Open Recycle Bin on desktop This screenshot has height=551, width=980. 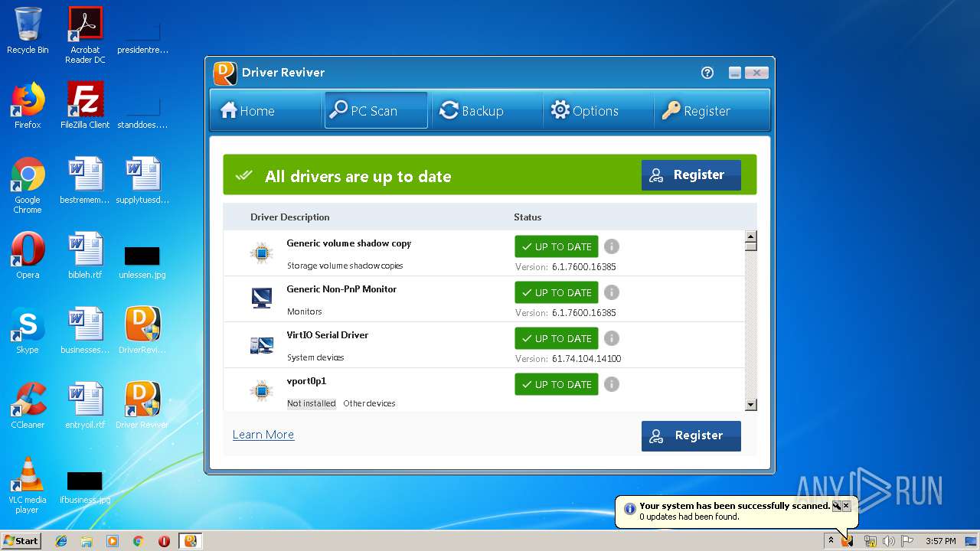coord(28,31)
